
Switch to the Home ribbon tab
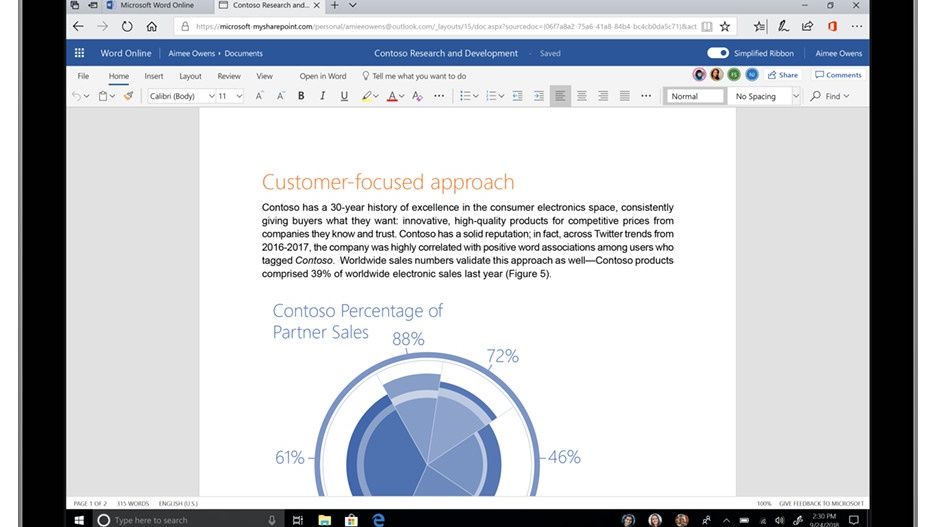click(119, 76)
